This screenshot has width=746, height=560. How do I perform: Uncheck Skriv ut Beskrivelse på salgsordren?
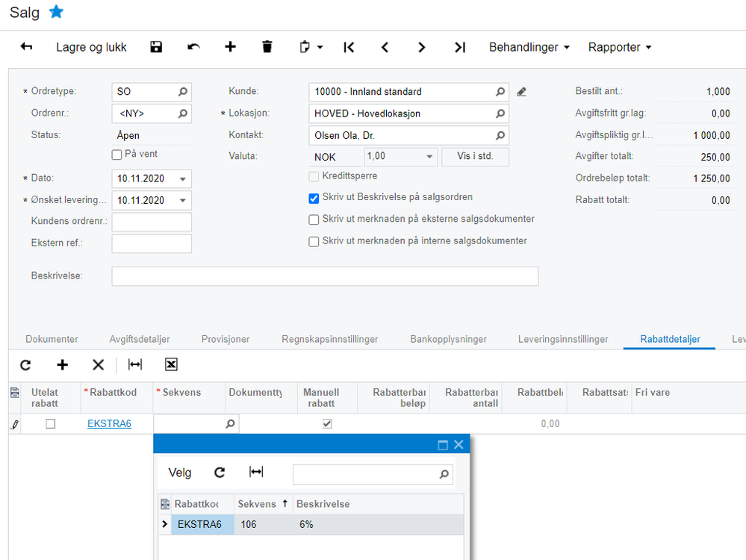pos(314,198)
